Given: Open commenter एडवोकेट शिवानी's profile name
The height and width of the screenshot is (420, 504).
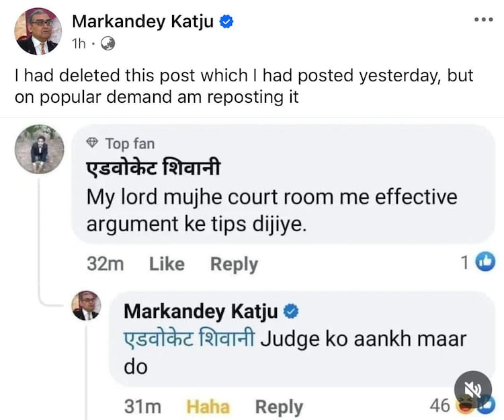Looking at the screenshot, I should [153, 167].
